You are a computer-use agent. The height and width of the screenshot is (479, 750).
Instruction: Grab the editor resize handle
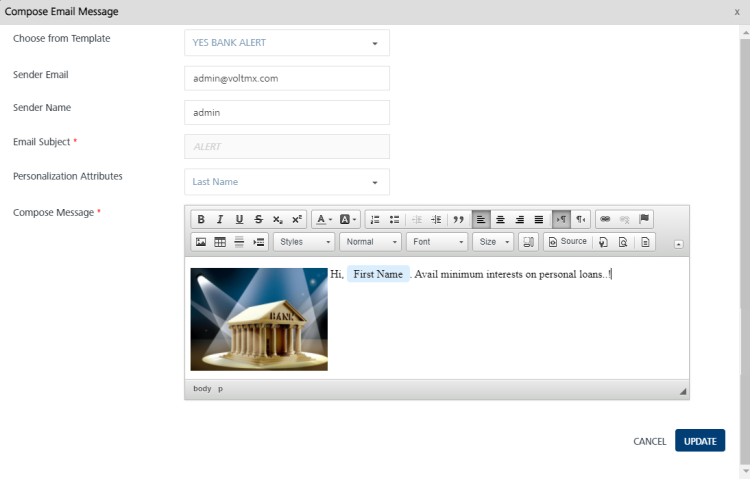click(x=683, y=391)
